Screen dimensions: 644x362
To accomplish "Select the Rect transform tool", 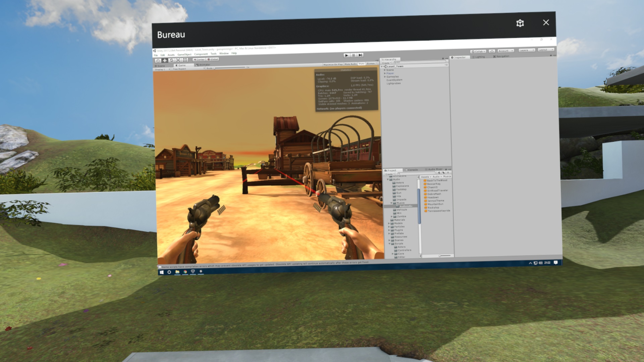I will tap(185, 60).
